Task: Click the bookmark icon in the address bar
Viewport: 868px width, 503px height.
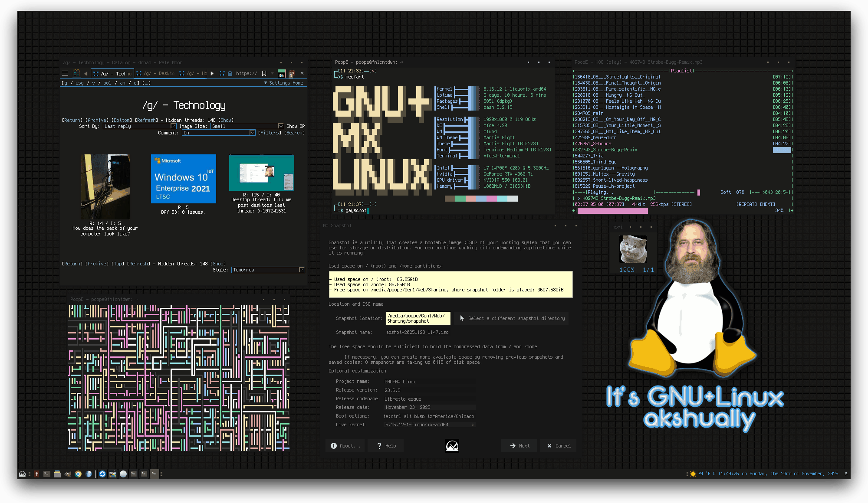Action: [x=264, y=73]
